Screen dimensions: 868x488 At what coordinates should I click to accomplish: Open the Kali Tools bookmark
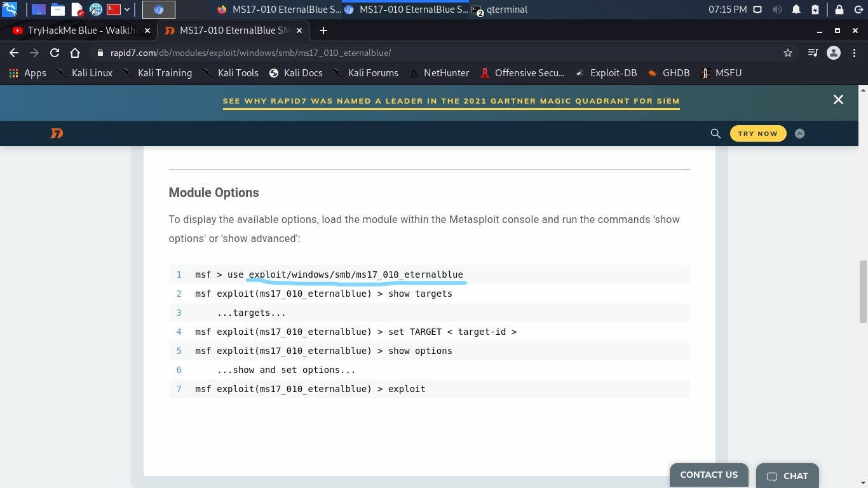point(230,73)
